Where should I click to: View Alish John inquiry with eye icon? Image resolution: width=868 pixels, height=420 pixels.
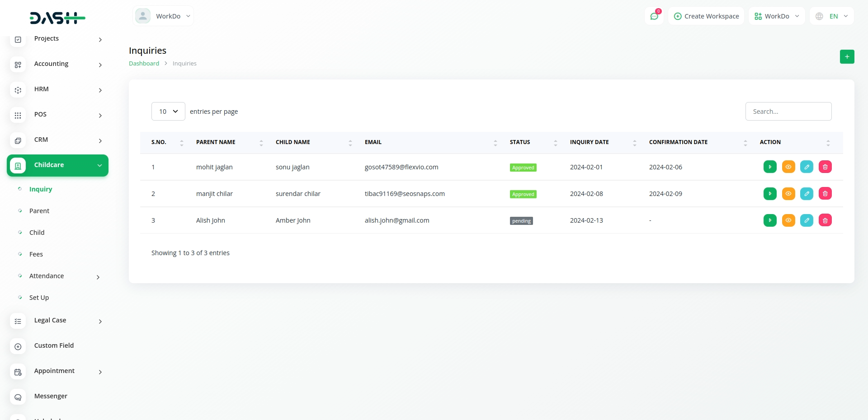[x=788, y=220]
